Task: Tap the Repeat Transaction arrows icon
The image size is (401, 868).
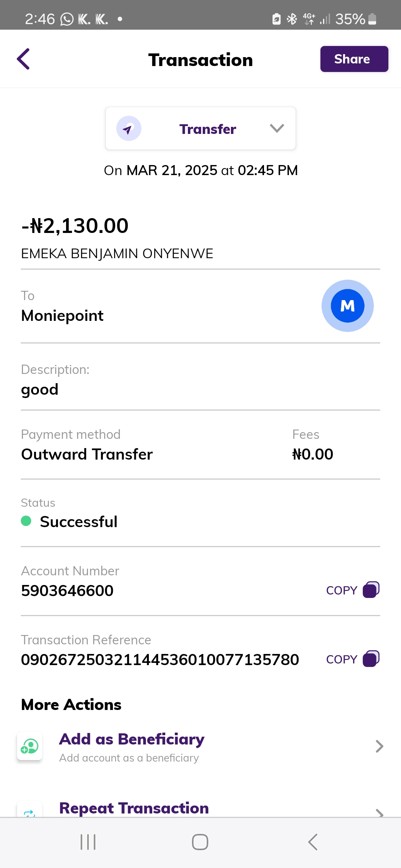Action: pos(30,812)
